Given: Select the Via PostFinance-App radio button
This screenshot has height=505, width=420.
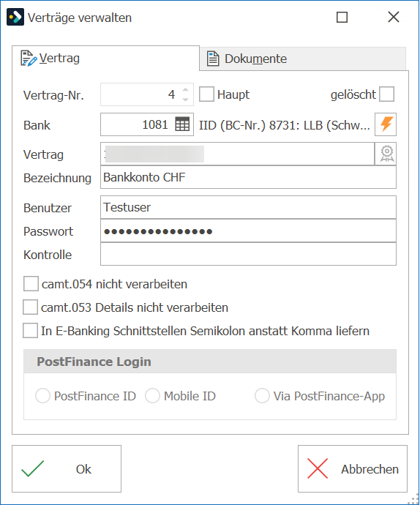Looking at the screenshot, I should [262, 395].
